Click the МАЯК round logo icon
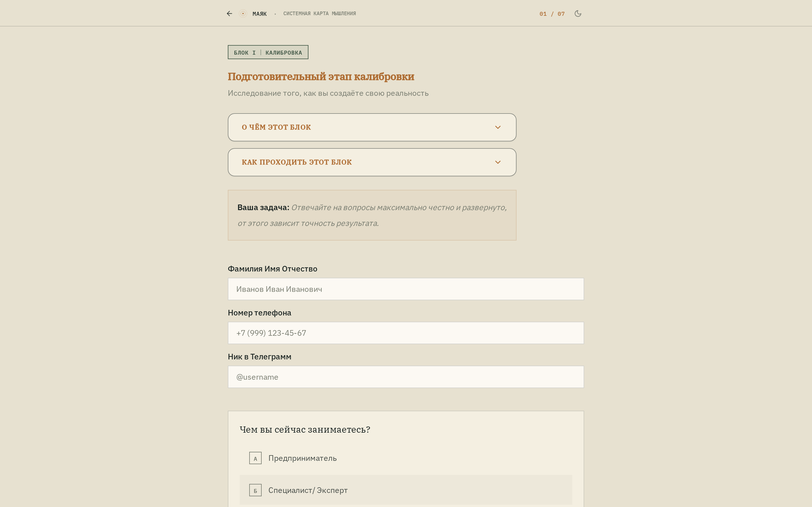 point(243,14)
